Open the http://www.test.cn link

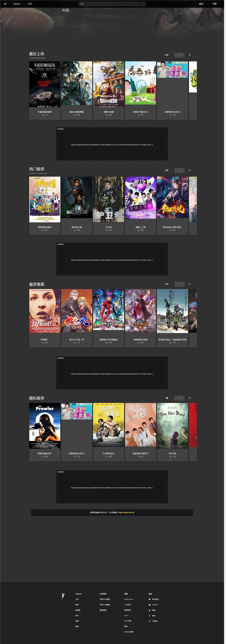coord(126,512)
